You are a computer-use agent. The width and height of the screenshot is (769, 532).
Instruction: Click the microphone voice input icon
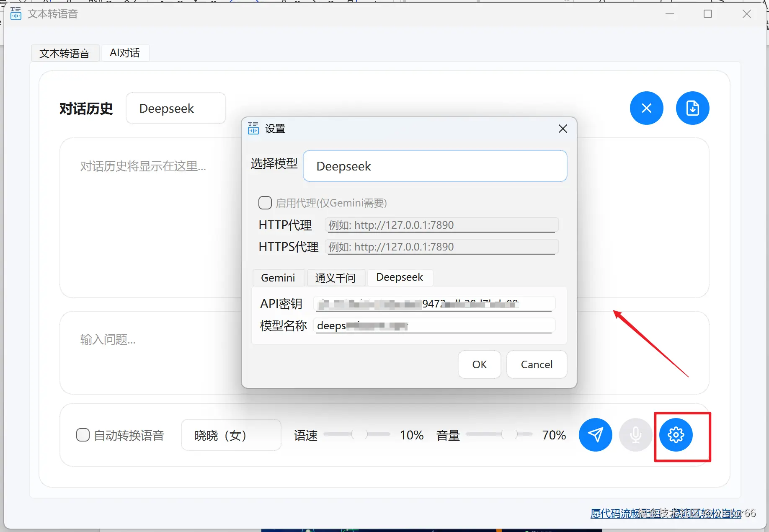(x=635, y=435)
